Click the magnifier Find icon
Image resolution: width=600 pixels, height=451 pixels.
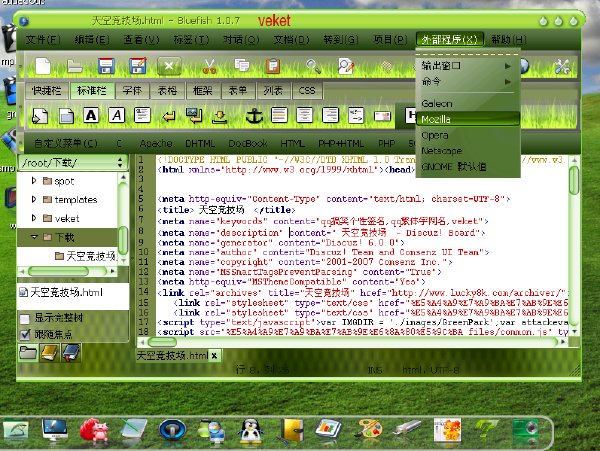313,66
